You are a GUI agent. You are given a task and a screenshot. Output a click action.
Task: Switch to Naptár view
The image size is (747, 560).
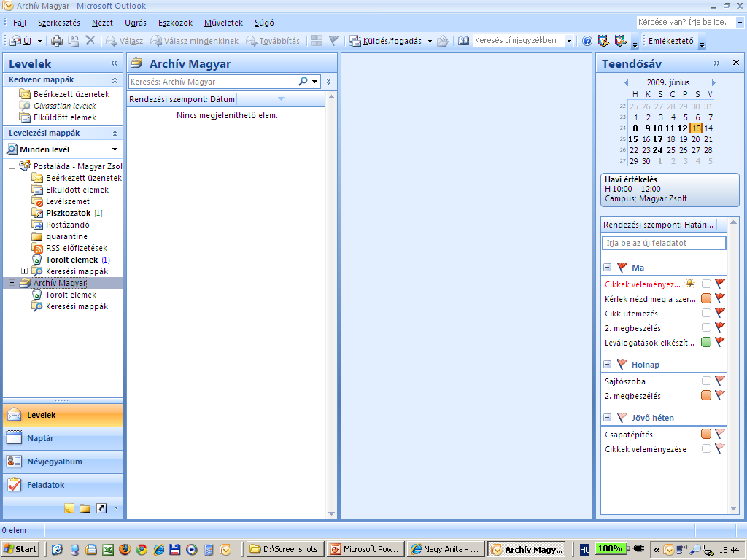(63, 438)
